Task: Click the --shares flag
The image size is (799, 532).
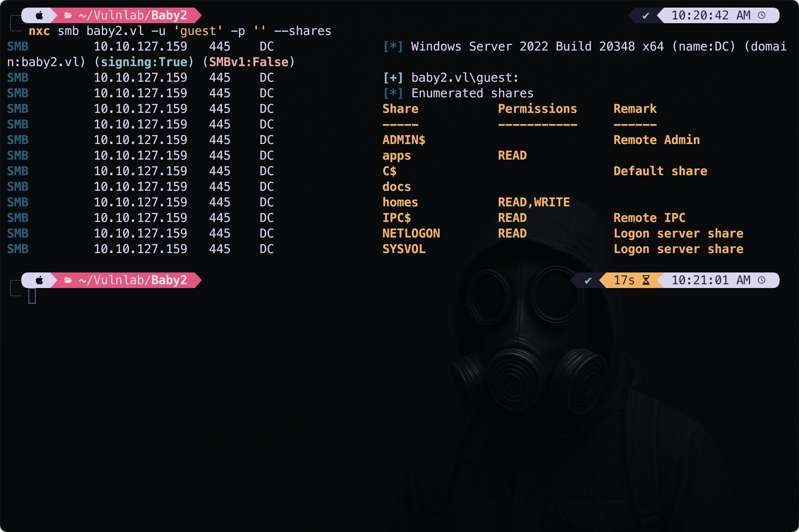Action: 303,31
